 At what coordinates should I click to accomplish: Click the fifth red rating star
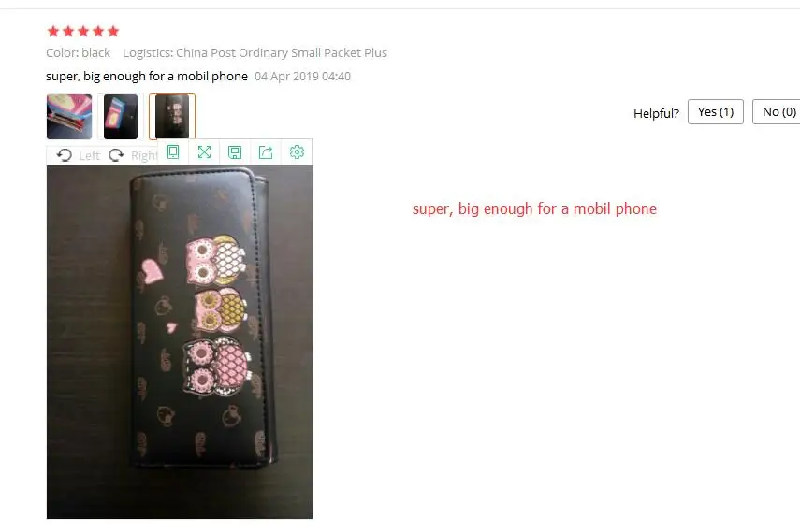[x=113, y=32]
